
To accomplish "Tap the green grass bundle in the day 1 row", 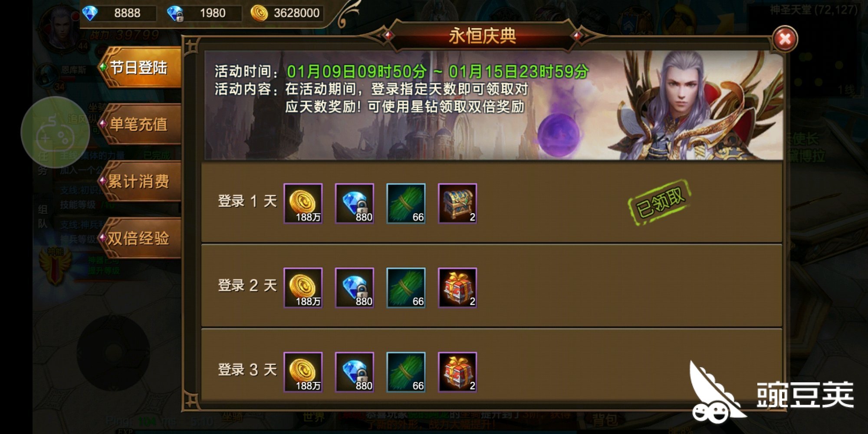I will 406,204.
